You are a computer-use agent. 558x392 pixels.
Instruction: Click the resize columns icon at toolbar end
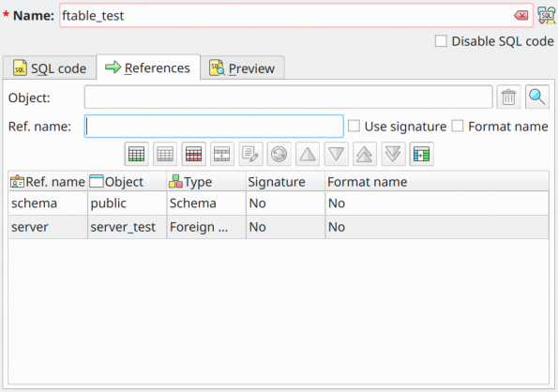coord(422,154)
